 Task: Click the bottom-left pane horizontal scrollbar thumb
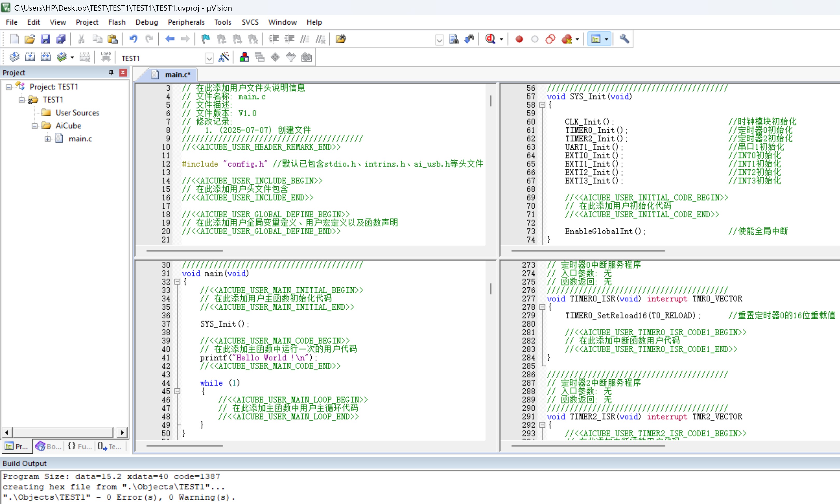pos(185,446)
